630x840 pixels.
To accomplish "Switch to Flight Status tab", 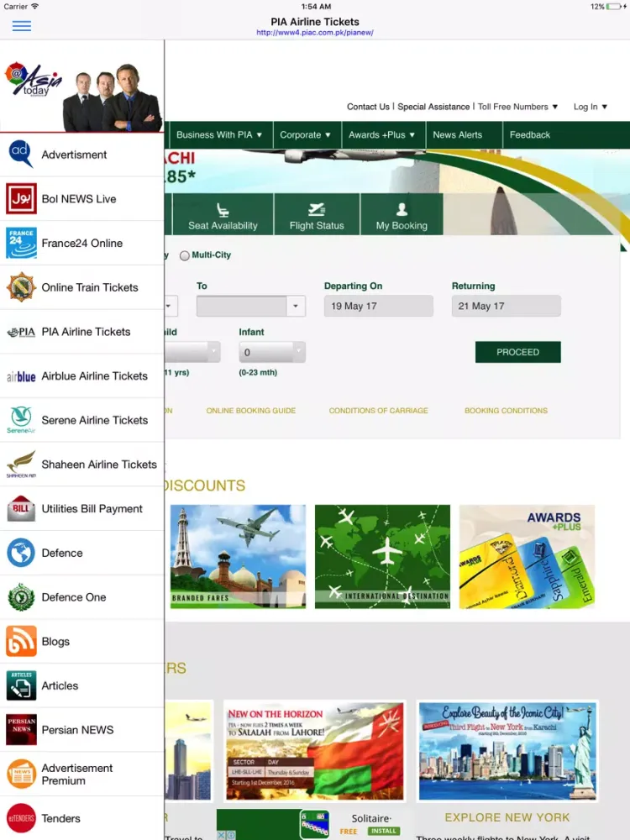I will (x=317, y=214).
